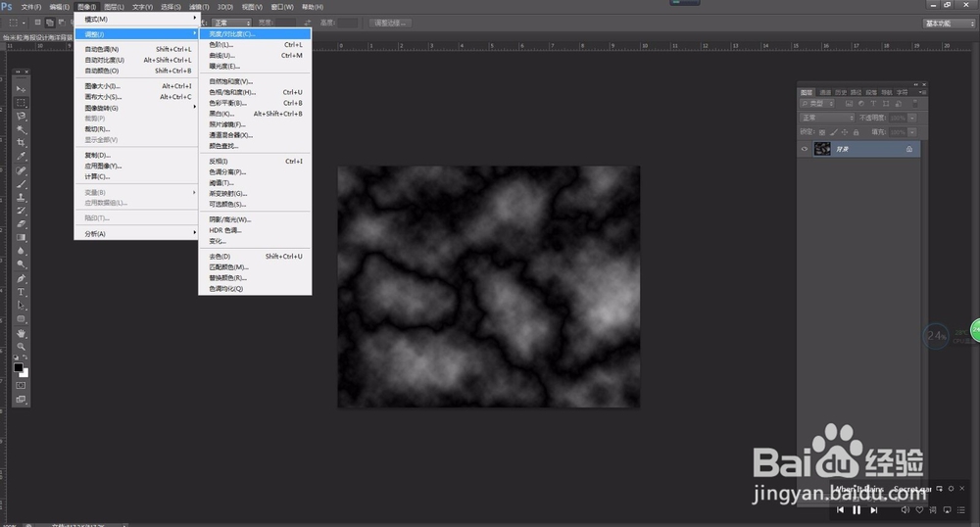Select the Zoom tool
This screenshot has height=527, width=980.
(x=21, y=347)
